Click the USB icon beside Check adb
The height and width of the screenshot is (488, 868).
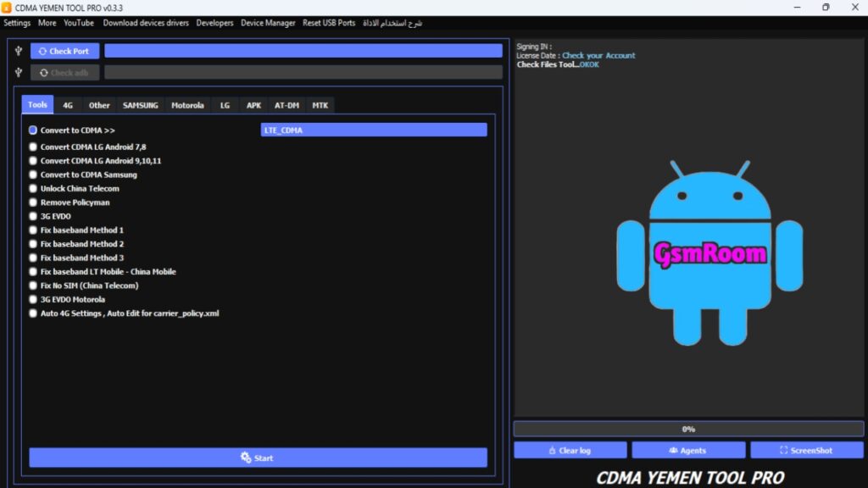19,73
